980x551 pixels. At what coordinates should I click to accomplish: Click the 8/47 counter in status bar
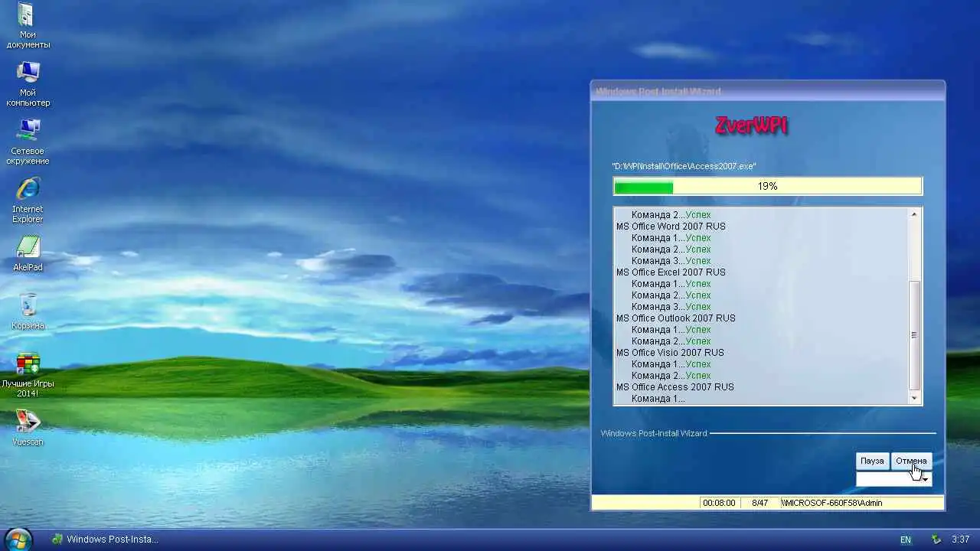click(x=759, y=503)
